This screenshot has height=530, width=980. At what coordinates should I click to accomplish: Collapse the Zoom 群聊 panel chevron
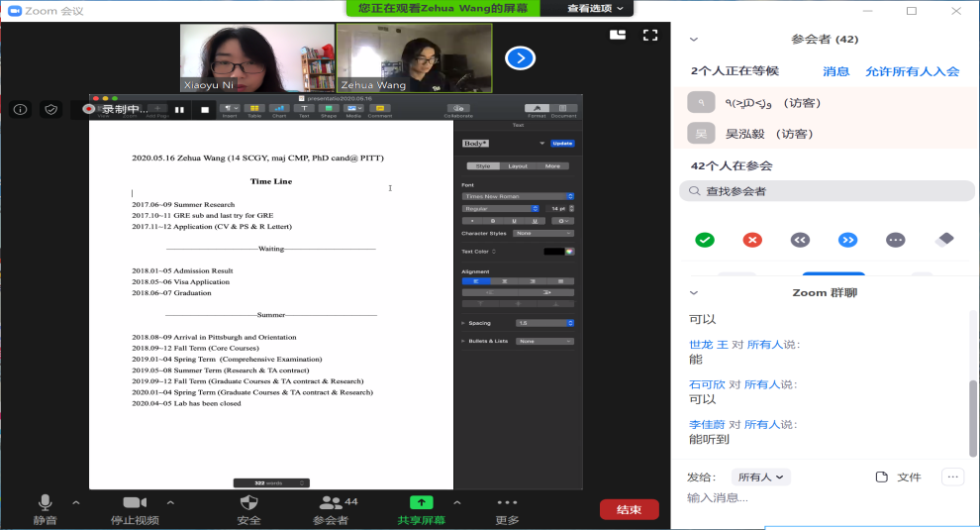tap(694, 293)
